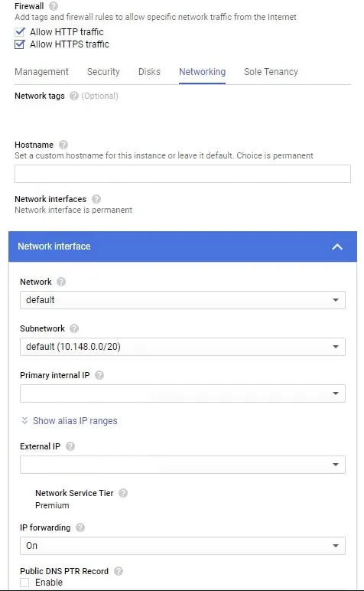The width and height of the screenshot is (364, 591).
Task: Switch to the Security tab
Action: pos(103,72)
